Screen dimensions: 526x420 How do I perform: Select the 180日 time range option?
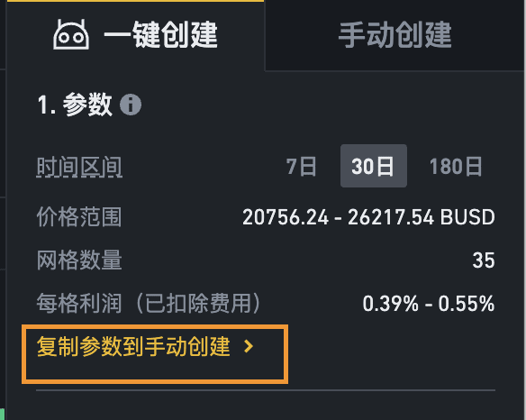coord(456,166)
